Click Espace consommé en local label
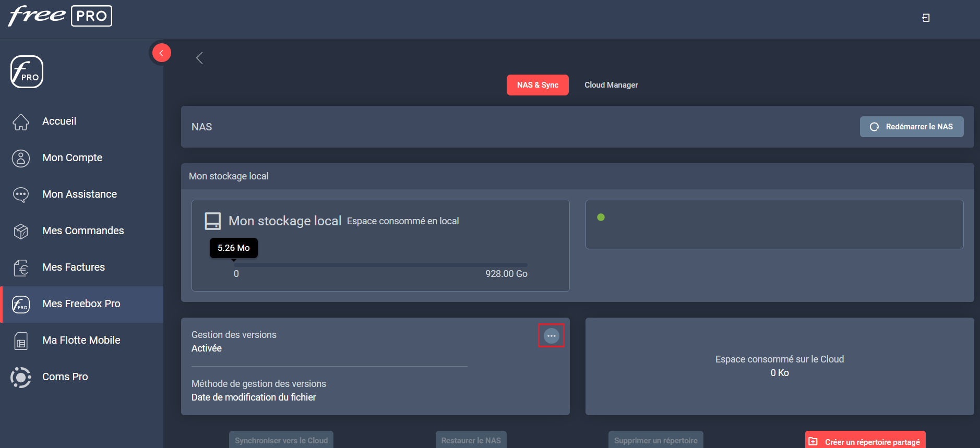This screenshot has height=448, width=980. click(403, 221)
